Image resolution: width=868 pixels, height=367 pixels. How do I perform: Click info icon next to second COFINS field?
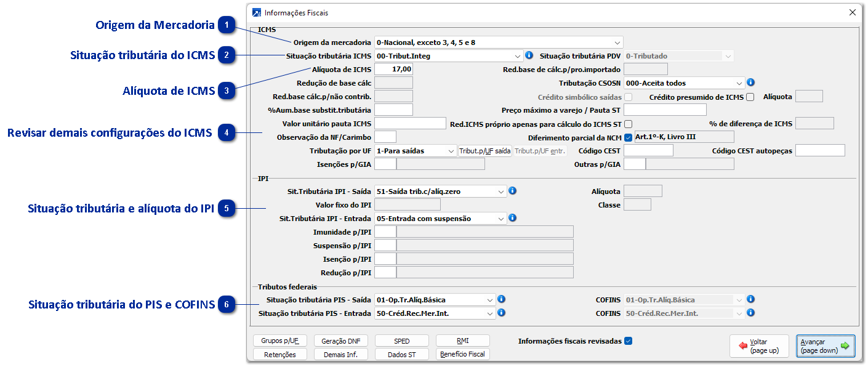tap(750, 313)
